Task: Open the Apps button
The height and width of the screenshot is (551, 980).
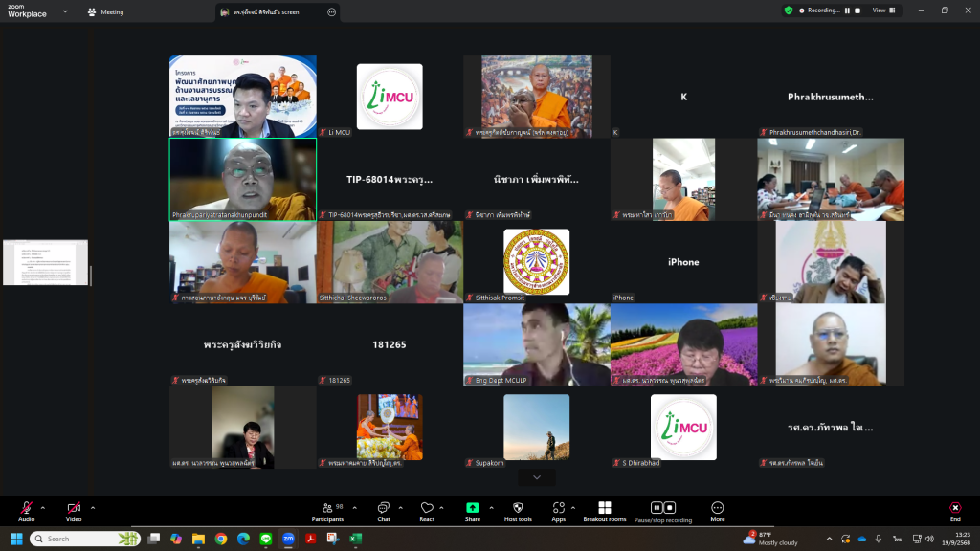Action: (559, 512)
